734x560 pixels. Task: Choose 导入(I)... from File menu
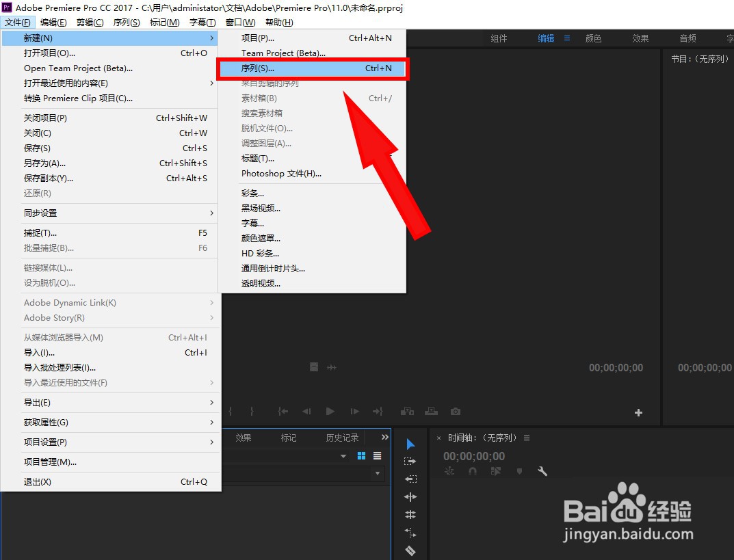[x=111, y=352]
